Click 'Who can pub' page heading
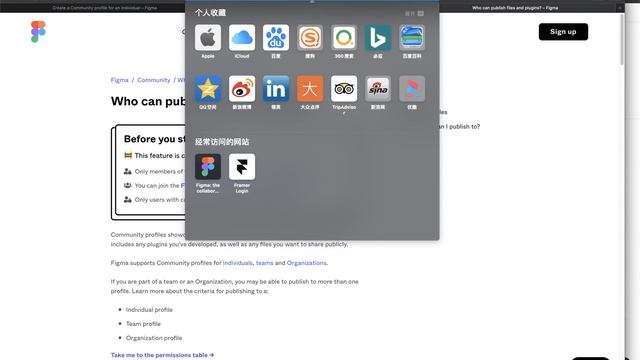This screenshot has width=640, height=360. pyautogui.click(x=148, y=101)
